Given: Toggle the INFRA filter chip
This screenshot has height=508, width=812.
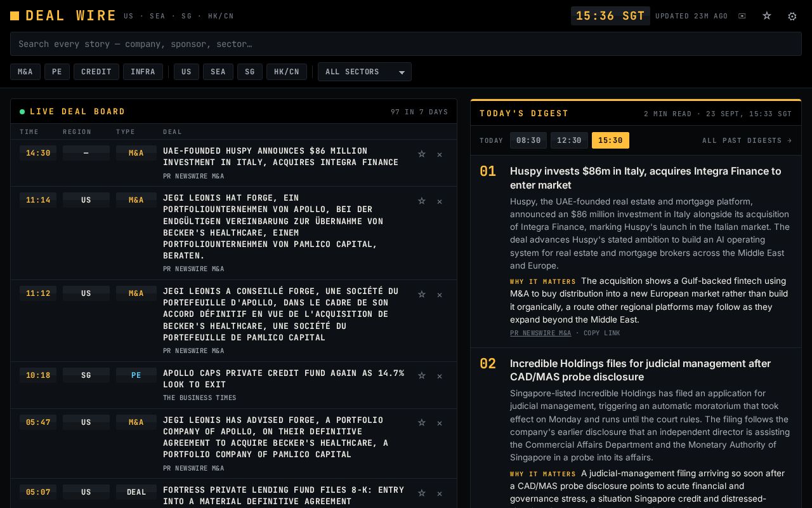Looking at the screenshot, I should coord(143,72).
